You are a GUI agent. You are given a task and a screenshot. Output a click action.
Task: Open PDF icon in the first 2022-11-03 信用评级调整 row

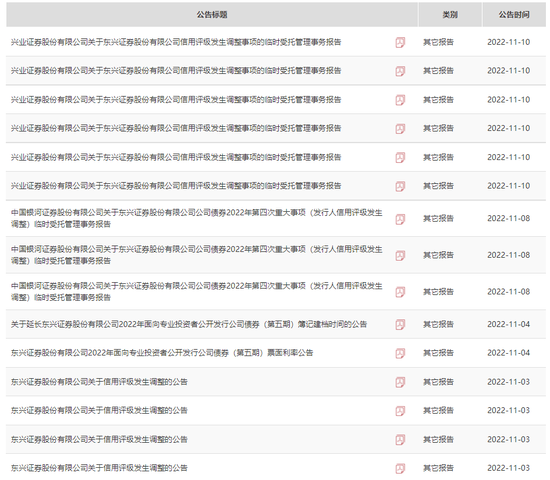click(x=400, y=382)
